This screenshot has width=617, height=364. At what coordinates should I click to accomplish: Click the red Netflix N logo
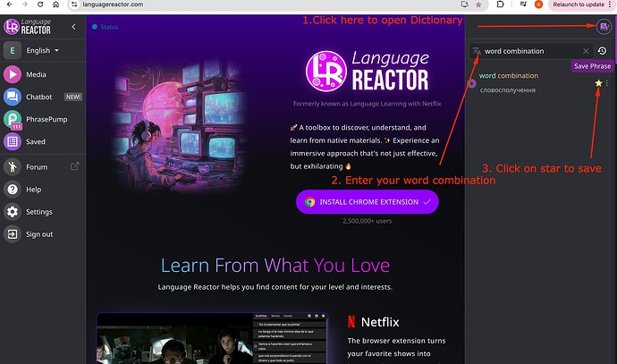(x=351, y=321)
